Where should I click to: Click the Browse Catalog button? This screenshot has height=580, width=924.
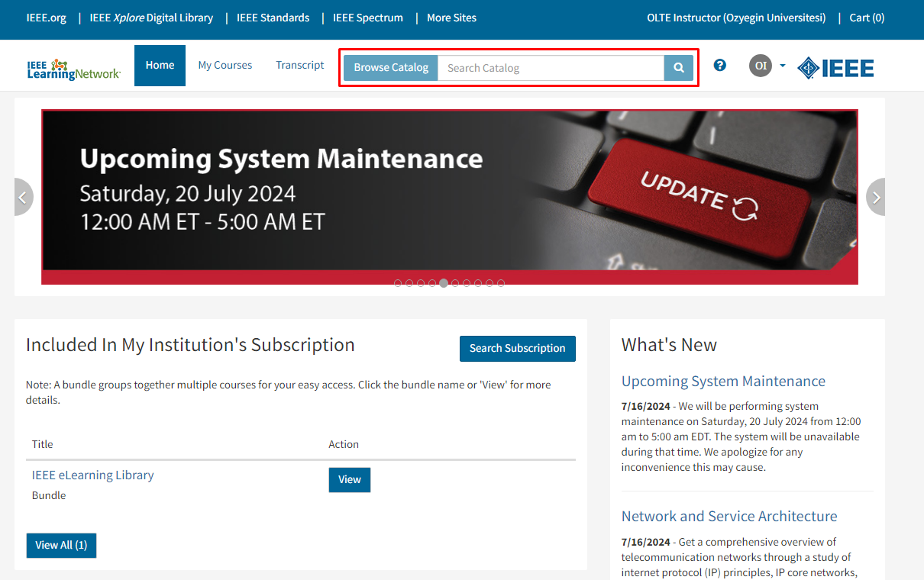point(391,68)
